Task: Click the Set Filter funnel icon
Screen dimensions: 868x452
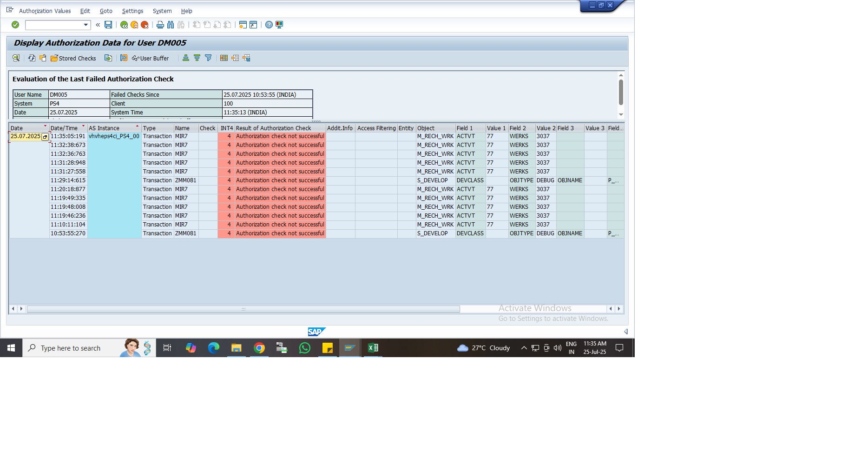Action: 208,58
